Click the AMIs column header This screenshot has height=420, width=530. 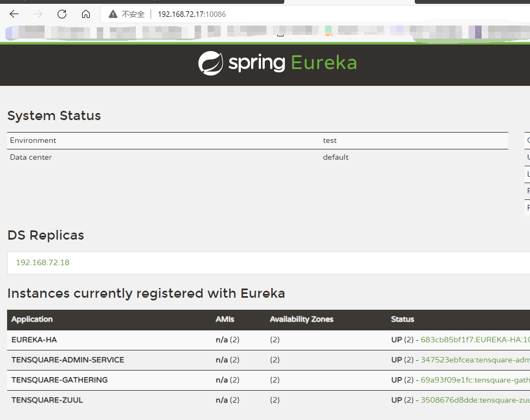coord(225,319)
